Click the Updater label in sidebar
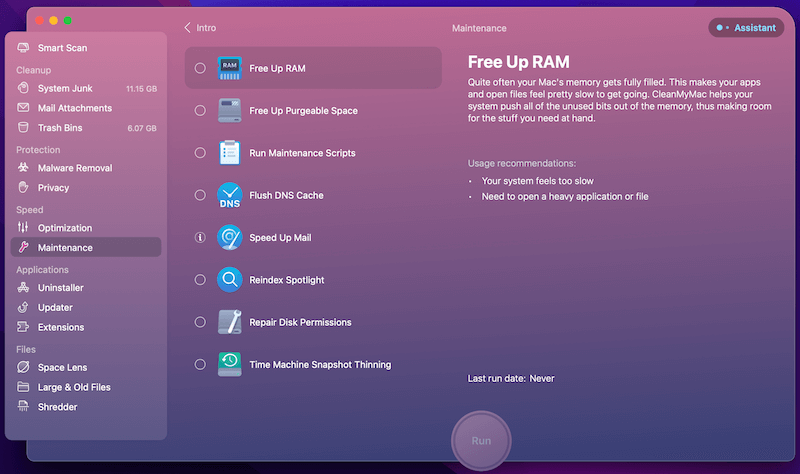The height and width of the screenshot is (474, 800). 55,308
